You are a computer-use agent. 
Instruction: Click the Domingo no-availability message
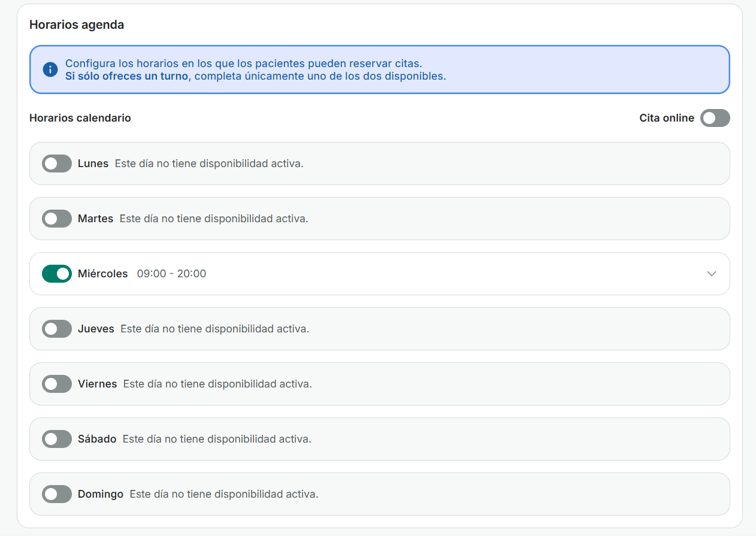click(x=223, y=494)
